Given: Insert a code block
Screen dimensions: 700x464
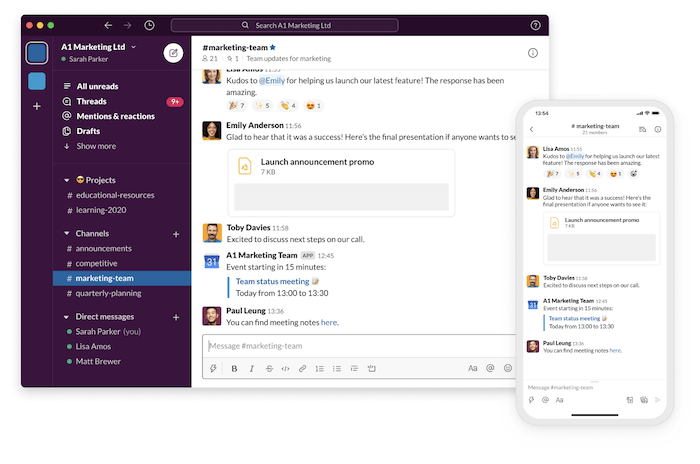Looking at the screenshot, I should click(371, 368).
